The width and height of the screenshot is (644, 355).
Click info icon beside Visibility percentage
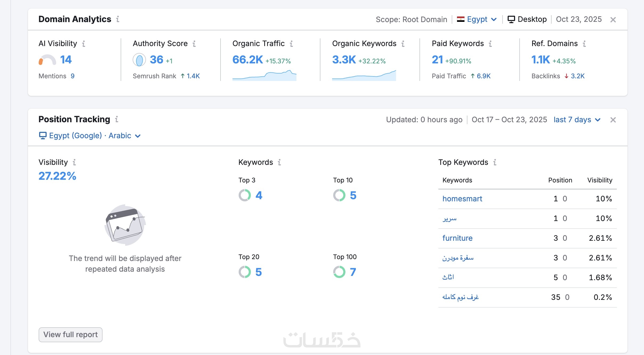click(74, 162)
